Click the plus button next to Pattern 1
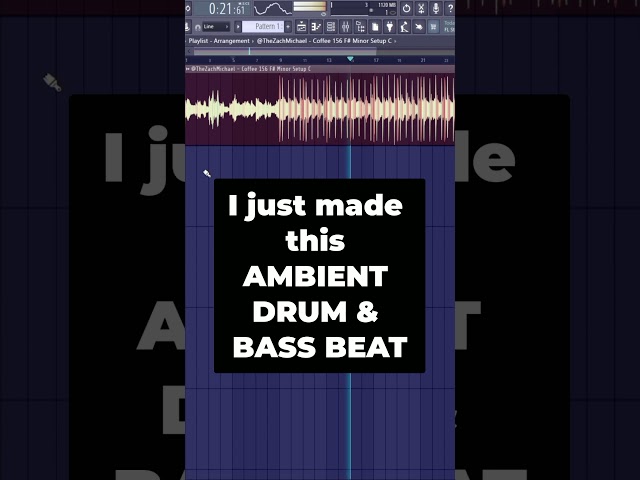This screenshot has height=480, width=640. [x=288, y=27]
